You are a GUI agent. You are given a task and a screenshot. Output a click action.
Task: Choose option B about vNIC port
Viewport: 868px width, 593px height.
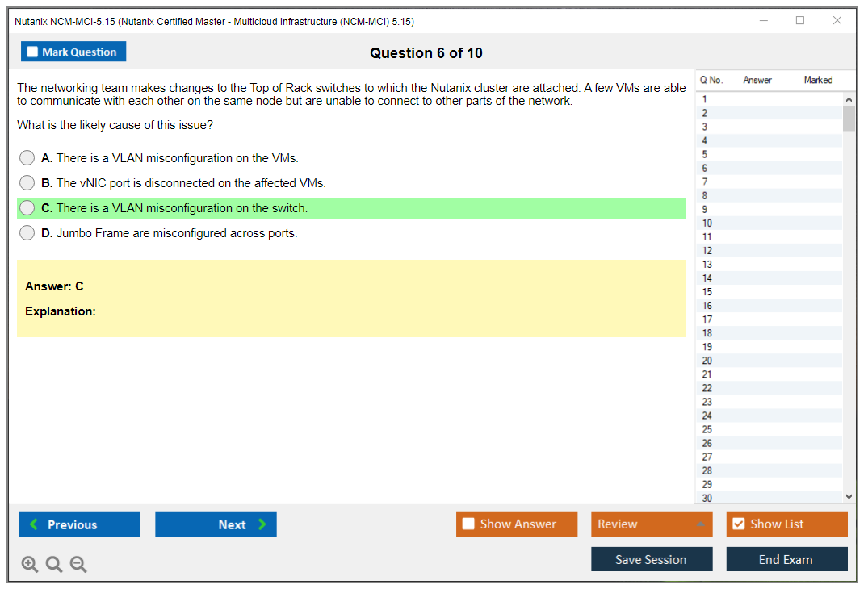[x=27, y=183]
